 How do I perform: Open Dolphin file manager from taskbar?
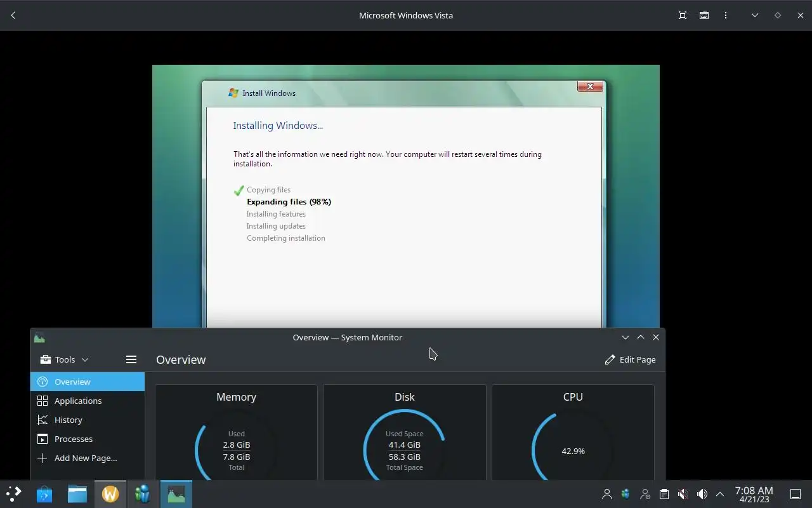tap(77, 493)
